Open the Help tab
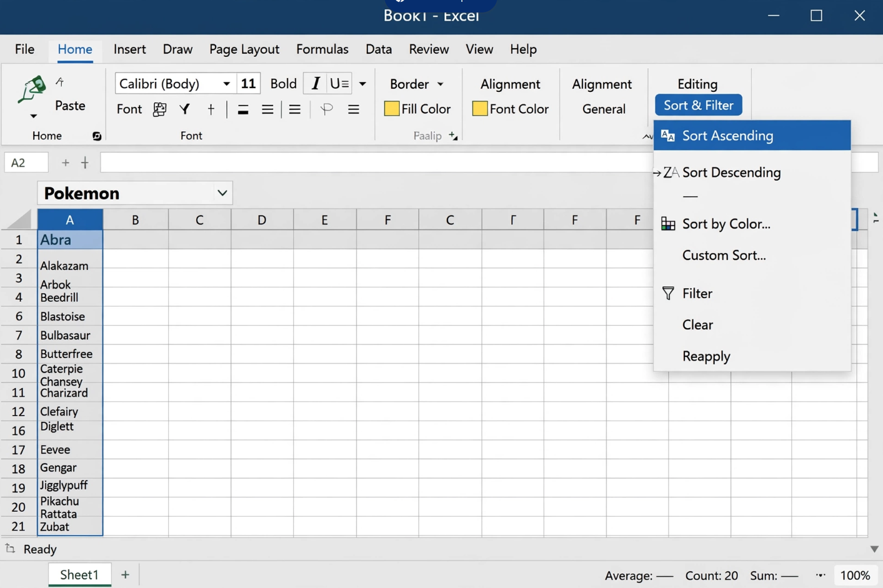The image size is (883, 588). pyautogui.click(x=523, y=49)
